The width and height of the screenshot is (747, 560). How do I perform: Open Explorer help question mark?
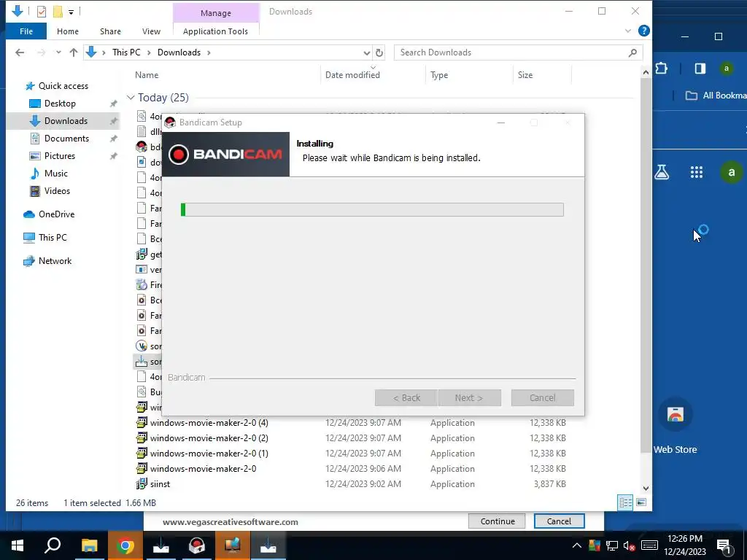[x=643, y=31]
